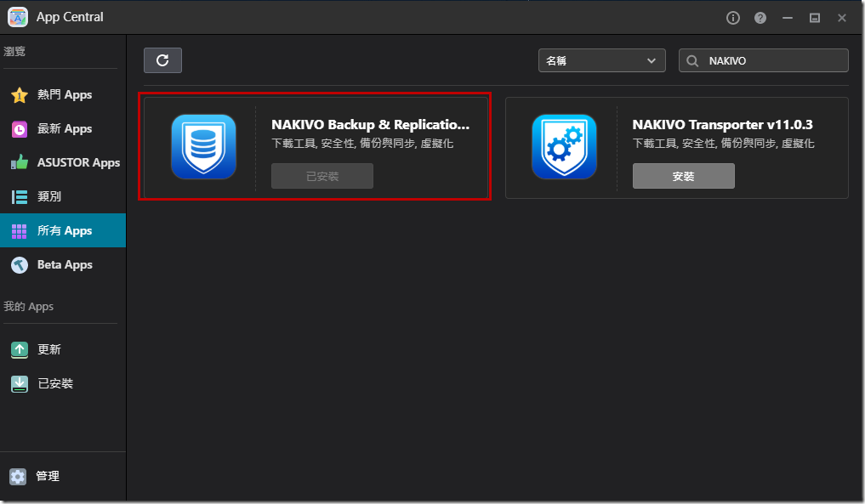Show Beta Apps section
This screenshot has height=504, width=865.
63,264
